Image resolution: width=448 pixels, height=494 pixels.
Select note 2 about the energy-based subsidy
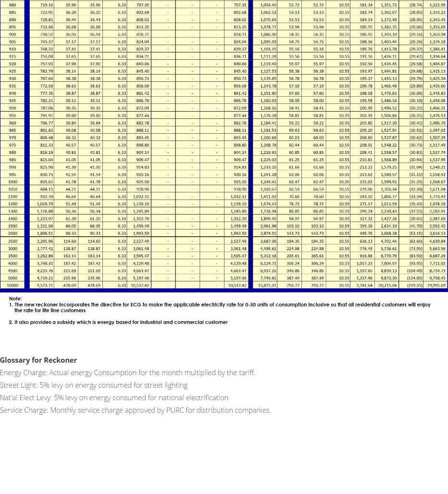(x=118, y=322)
